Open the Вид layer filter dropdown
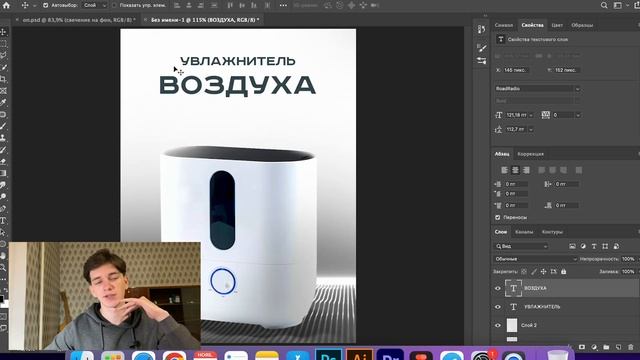The image size is (640, 360). coord(522,246)
